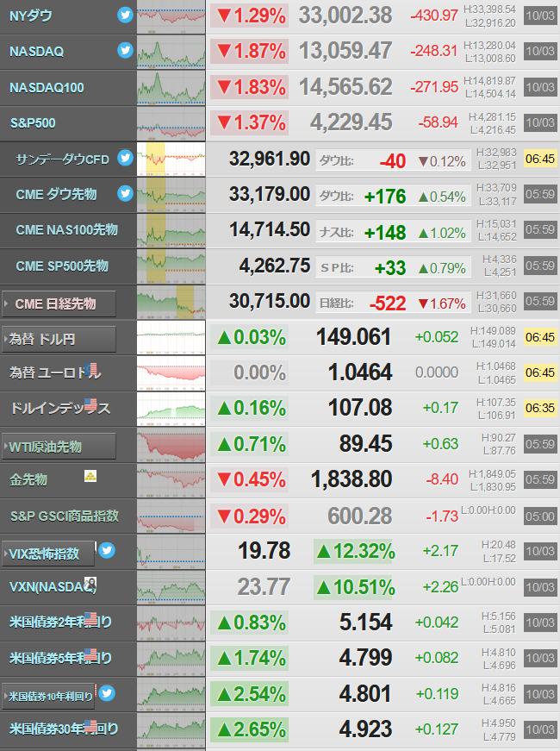Click the US flag icon on ドルインデックス
This screenshot has width=560, height=751.
90,404
